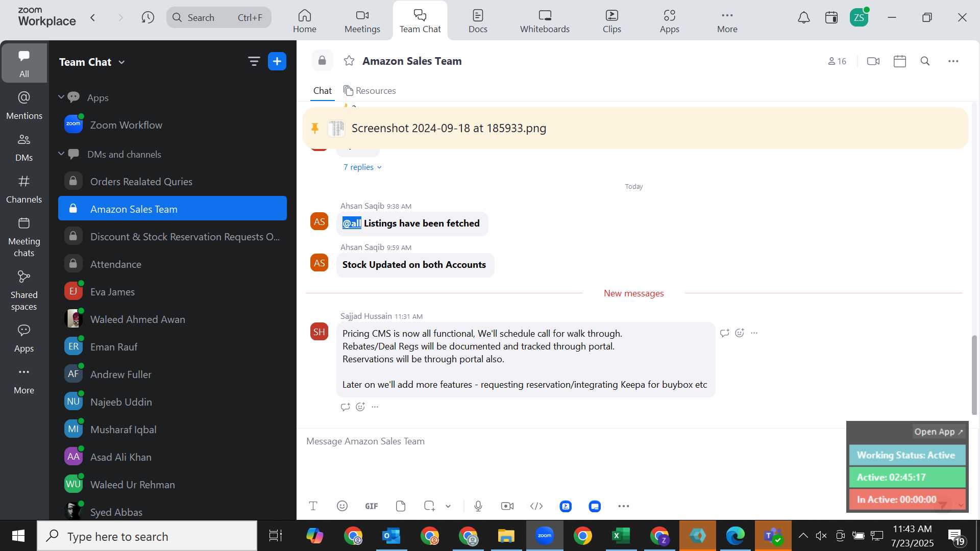This screenshot has width=980, height=551.
Task: Switch to the Resources tab
Action: pyautogui.click(x=370, y=91)
